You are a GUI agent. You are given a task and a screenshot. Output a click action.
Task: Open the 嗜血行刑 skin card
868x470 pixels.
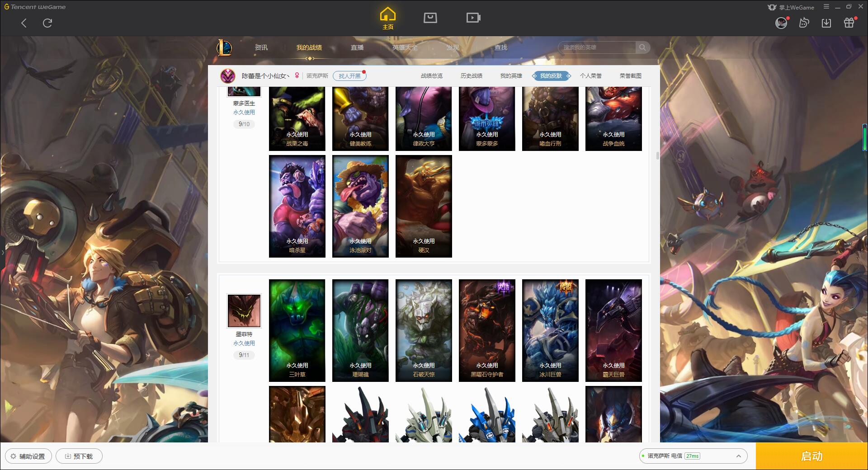tap(550, 118)
